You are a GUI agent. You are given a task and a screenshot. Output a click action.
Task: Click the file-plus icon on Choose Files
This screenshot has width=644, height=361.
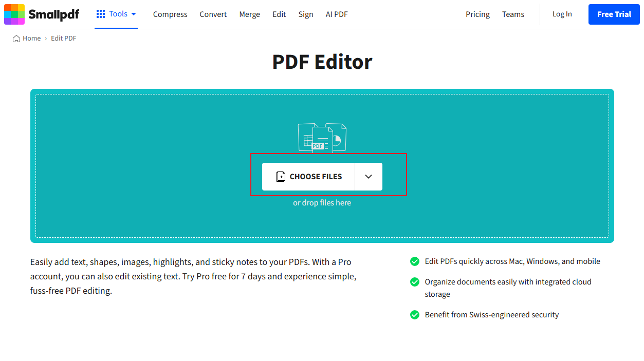[x=281, y=176]
